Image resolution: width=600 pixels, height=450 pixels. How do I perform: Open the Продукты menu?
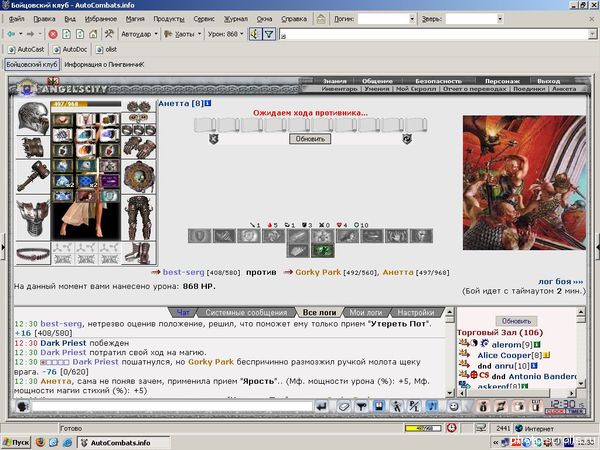click(169, 19)
